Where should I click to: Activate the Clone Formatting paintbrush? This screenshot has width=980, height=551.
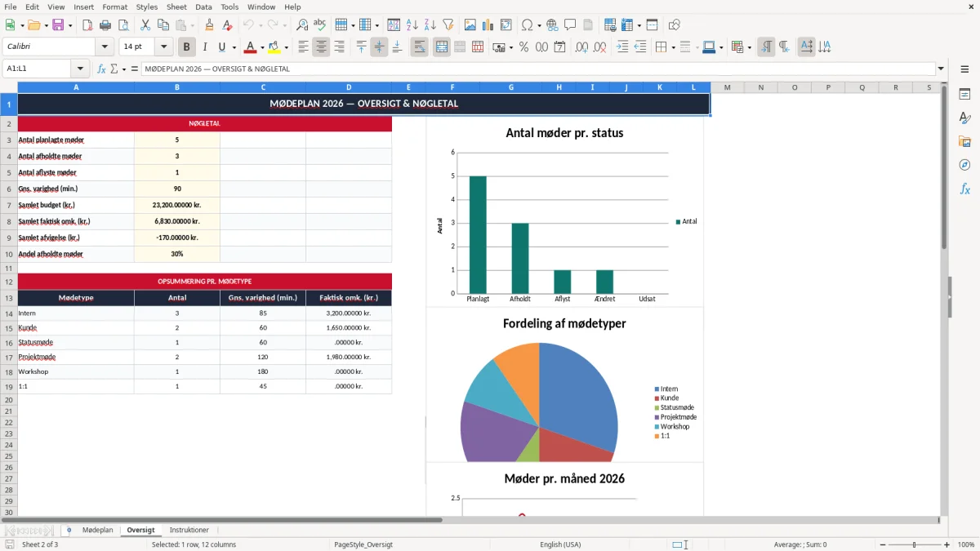point(210,25)
